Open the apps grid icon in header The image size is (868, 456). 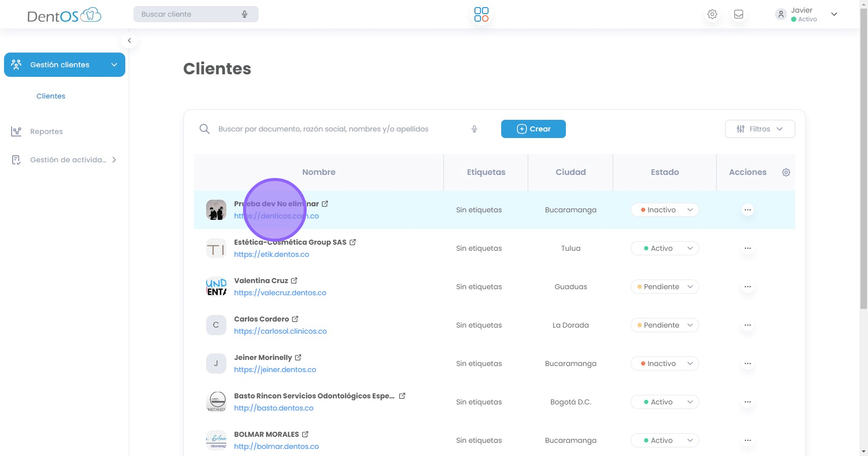tap(481, 15)
